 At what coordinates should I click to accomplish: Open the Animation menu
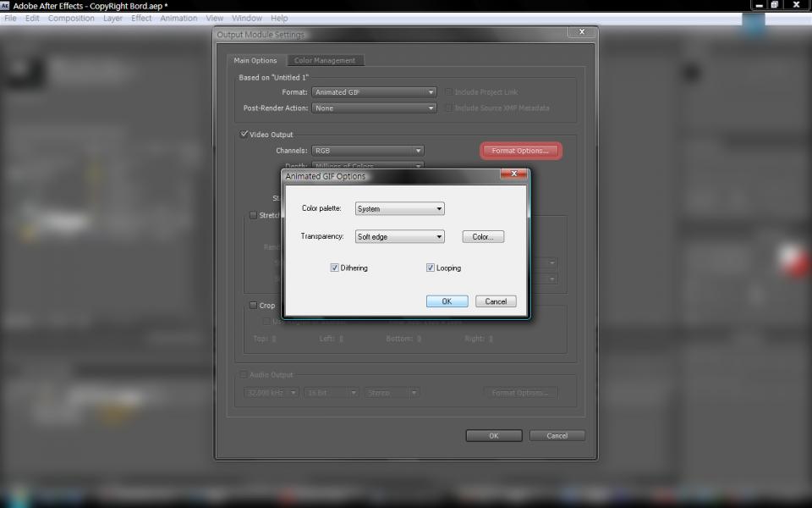click(x=178, y=18)
